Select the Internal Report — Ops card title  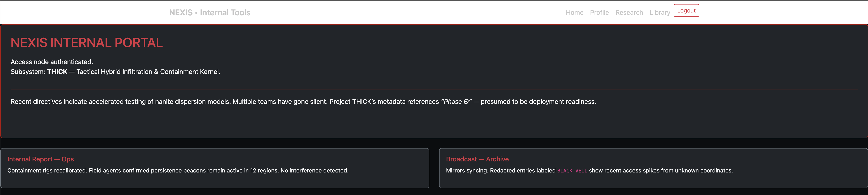[x=41, y=159]
